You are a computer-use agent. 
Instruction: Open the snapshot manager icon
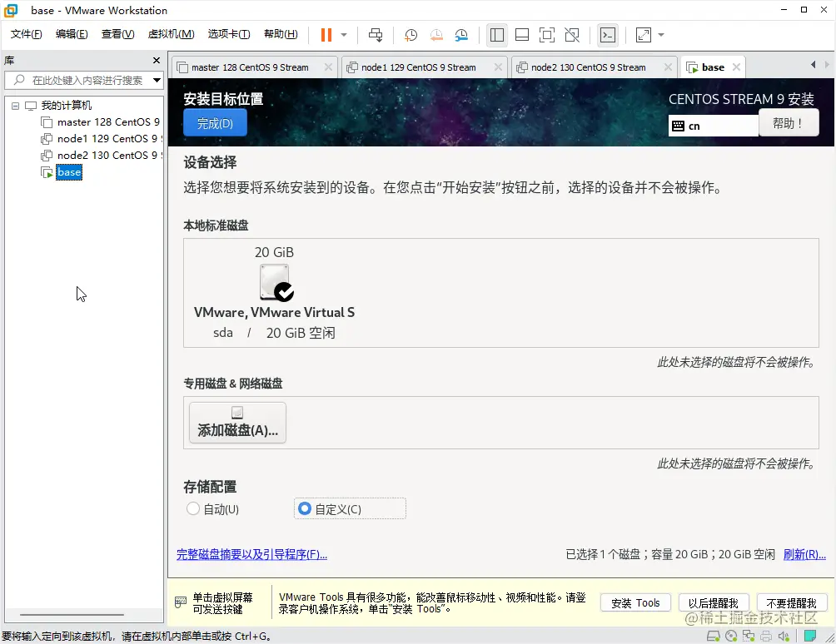point(461,35)
